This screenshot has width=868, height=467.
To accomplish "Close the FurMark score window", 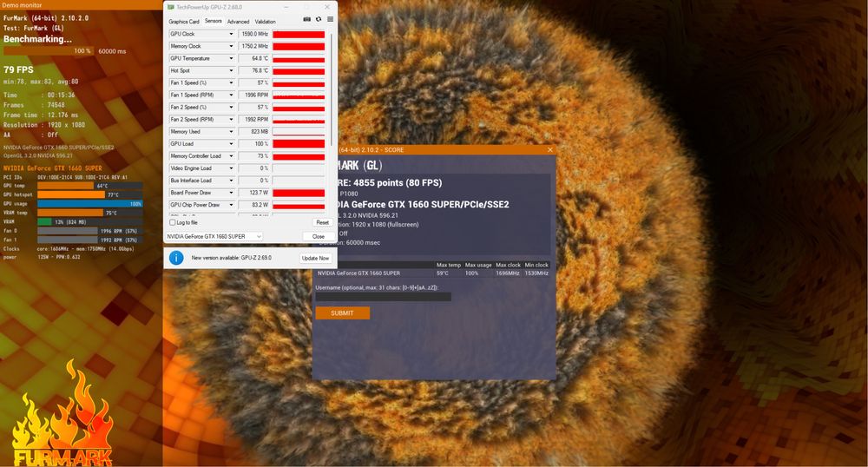I will tap(549, 150).
